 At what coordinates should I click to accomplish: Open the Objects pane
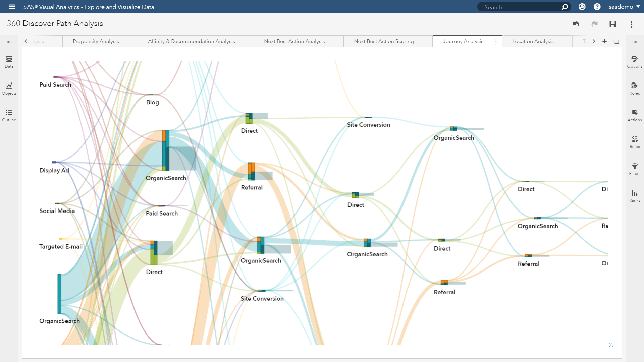[9, 88]
